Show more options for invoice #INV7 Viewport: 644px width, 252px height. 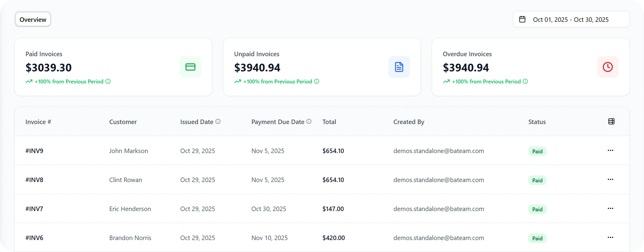click(x=611, y=208)
